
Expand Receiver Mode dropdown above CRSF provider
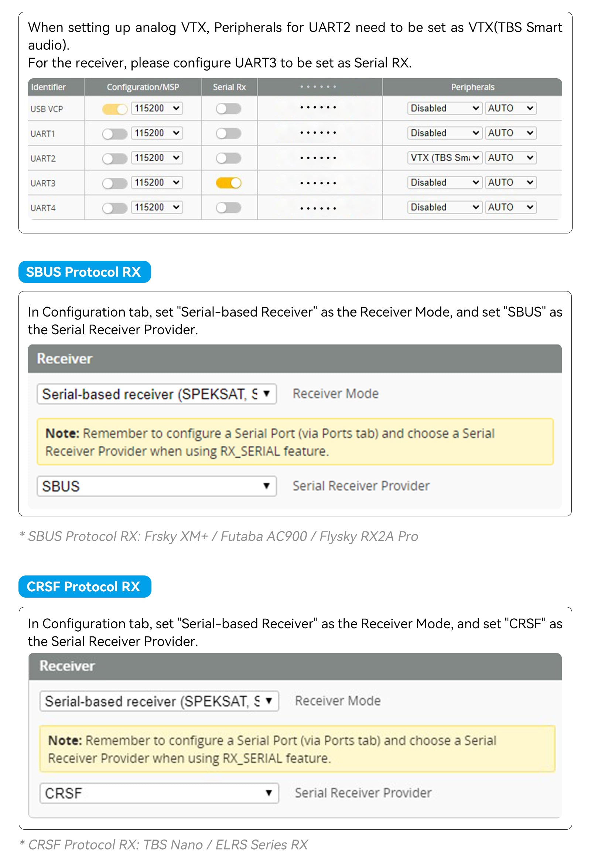(159, 701)
